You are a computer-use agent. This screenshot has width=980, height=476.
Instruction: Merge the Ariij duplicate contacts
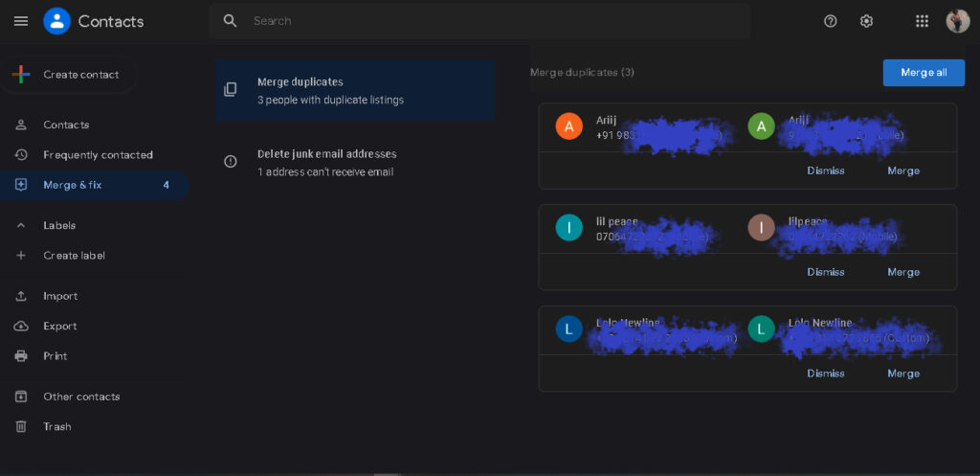(903, 170)
